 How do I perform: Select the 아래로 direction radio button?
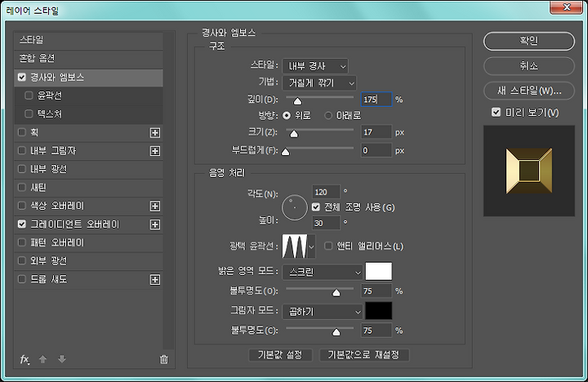coord(328,115)
